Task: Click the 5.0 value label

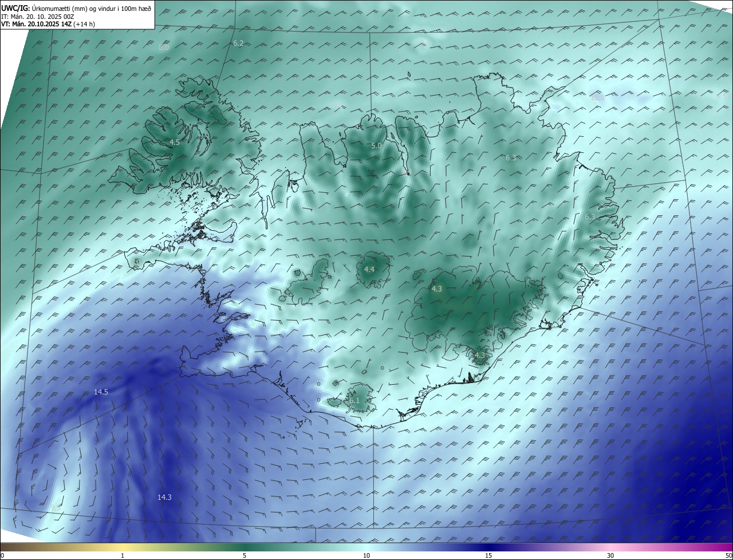Action: coord(376,146)
